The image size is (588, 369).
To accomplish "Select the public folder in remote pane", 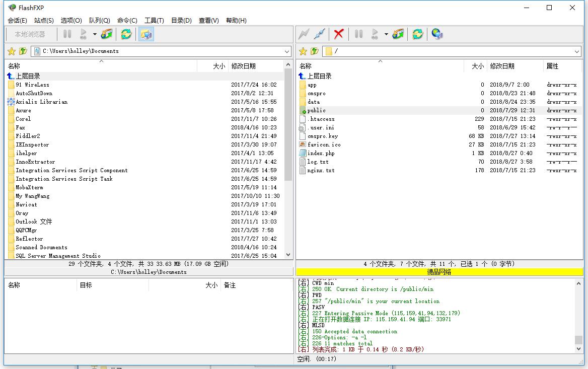I will [x=316, y=110].
